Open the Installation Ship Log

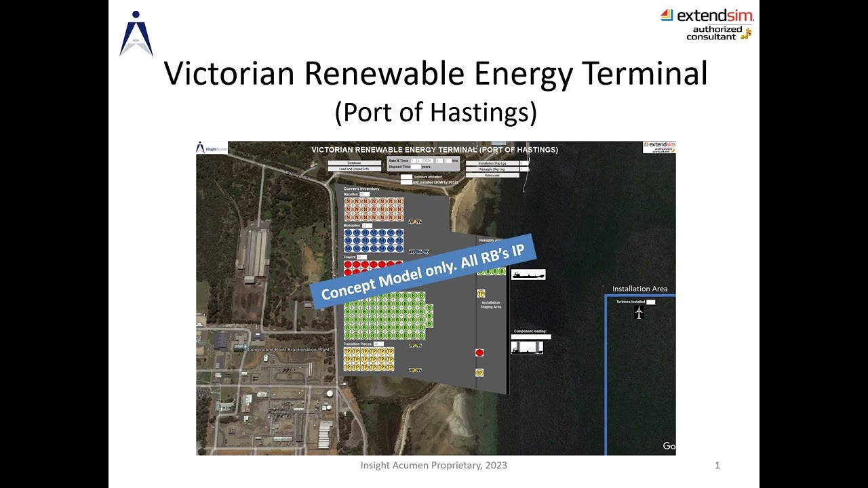(x=492, y=163)
